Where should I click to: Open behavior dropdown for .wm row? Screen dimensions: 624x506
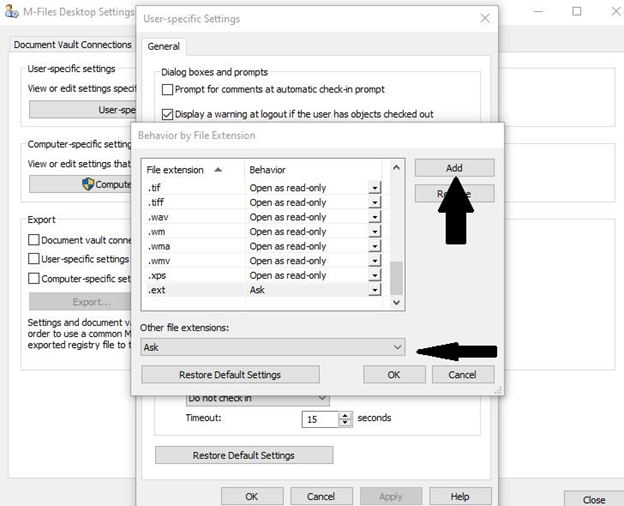374,232
